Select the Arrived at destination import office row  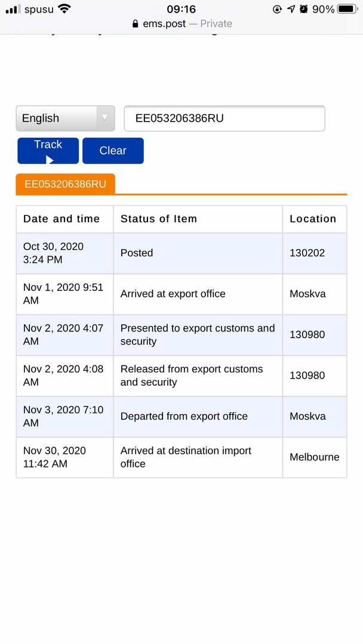point(186,457)
